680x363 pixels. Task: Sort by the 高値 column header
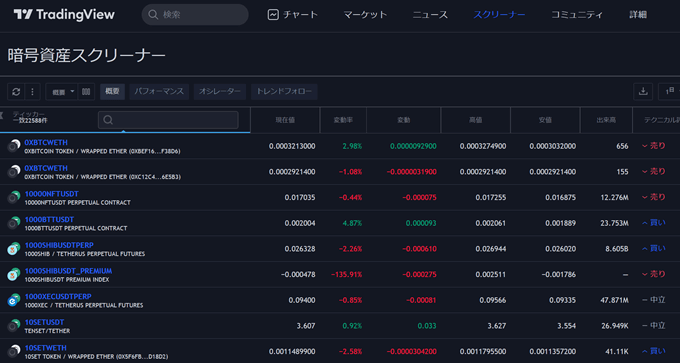click(476, 120)
